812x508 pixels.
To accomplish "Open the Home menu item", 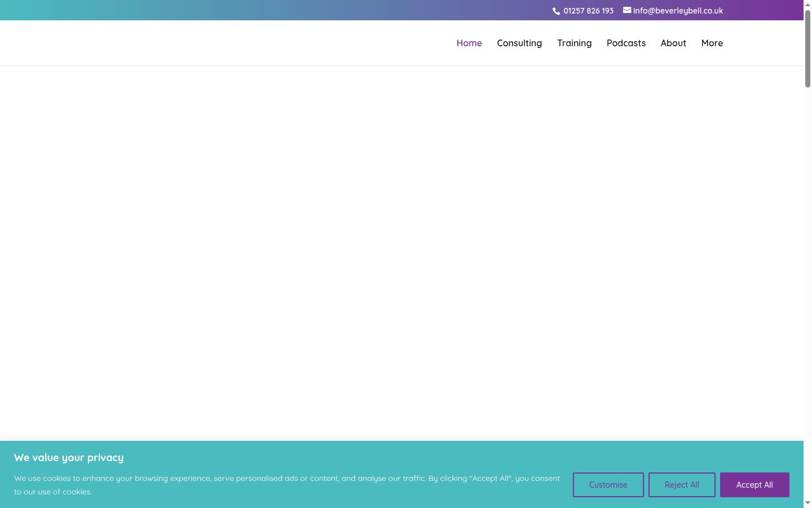I will coord(469,43).
